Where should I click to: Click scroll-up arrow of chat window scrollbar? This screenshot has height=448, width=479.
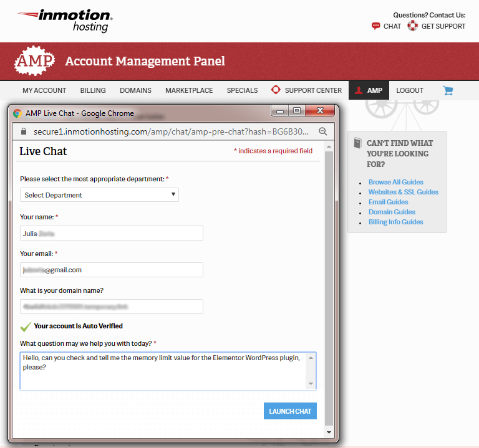[329, 147]
